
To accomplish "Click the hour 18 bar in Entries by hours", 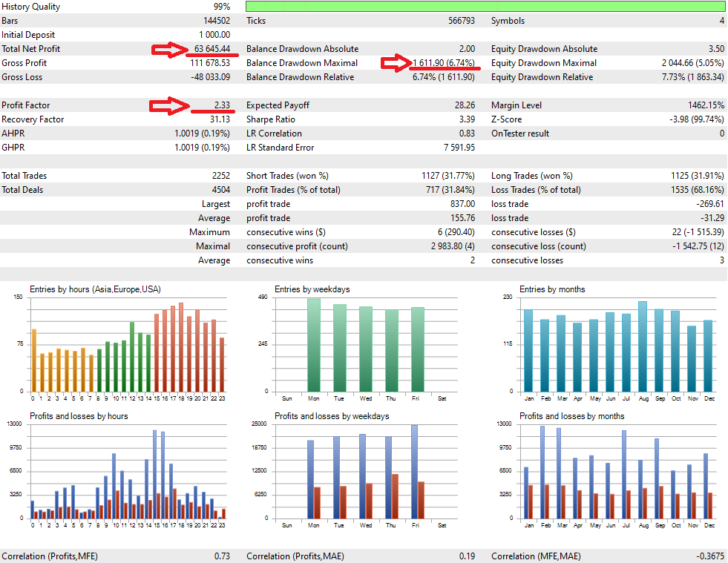I will (x=181, y=347).
